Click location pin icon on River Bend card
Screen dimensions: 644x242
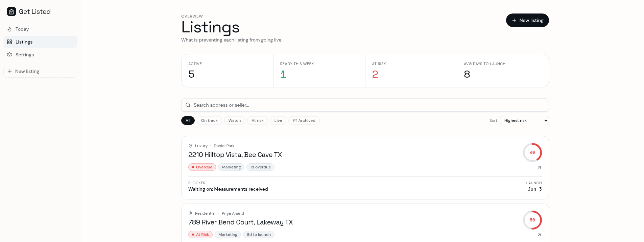(190, 213)
